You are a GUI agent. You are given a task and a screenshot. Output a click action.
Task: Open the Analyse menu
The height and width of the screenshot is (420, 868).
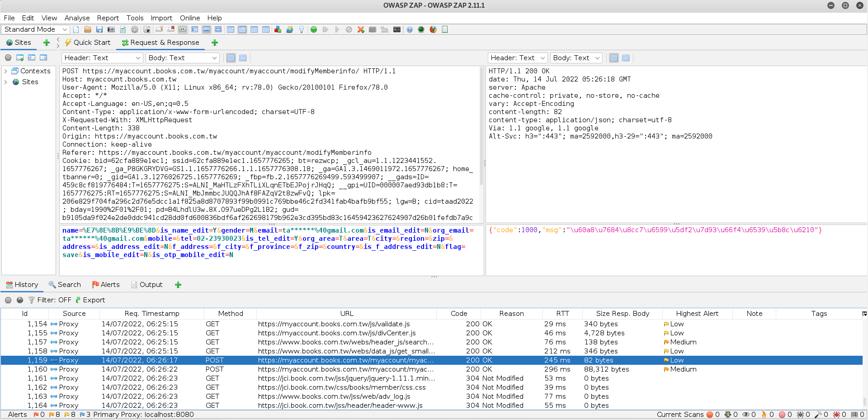(x=77, y=18)
